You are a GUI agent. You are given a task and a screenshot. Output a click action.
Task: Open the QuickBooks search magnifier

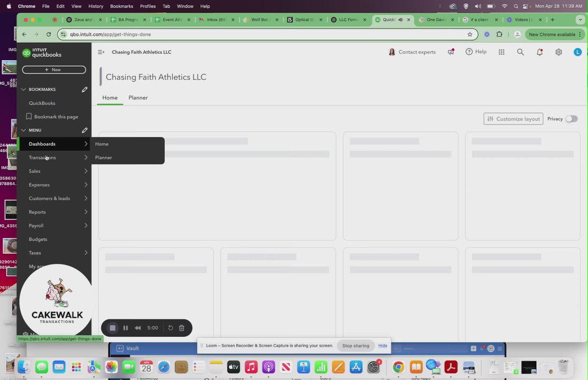click(x=520, y=52)
